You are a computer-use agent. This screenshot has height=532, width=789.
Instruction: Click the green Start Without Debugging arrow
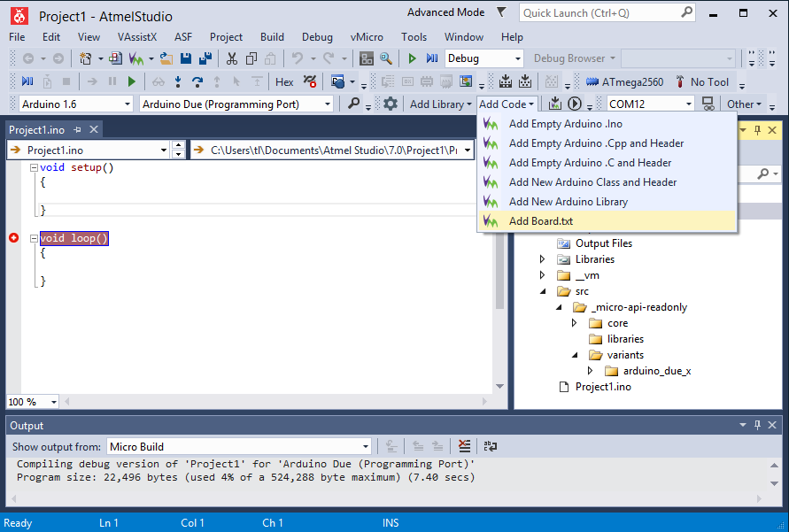(412, 58)
